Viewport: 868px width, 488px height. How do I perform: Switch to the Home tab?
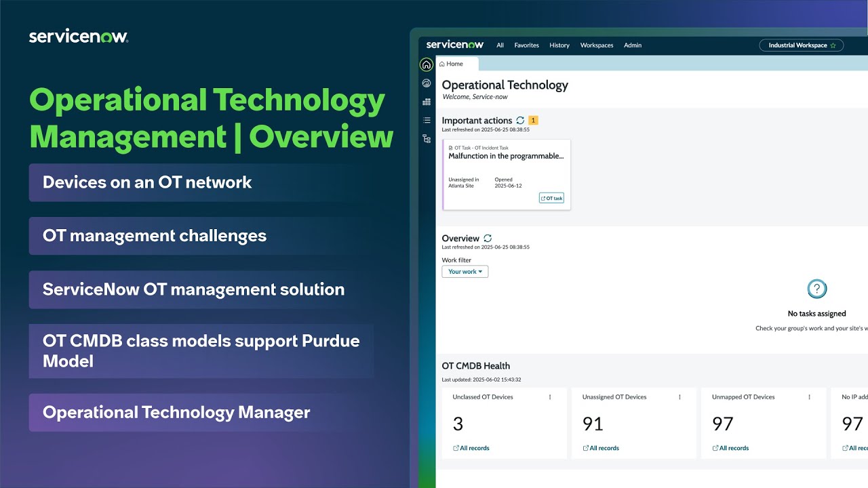tap(452, 63)
